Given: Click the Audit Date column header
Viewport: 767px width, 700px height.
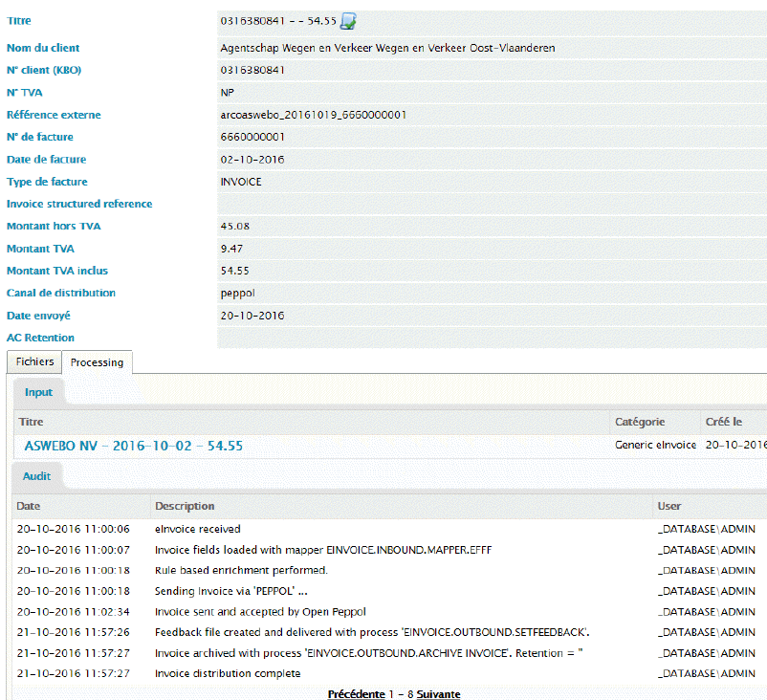Looking at the screenshot, I should (29, 506).
